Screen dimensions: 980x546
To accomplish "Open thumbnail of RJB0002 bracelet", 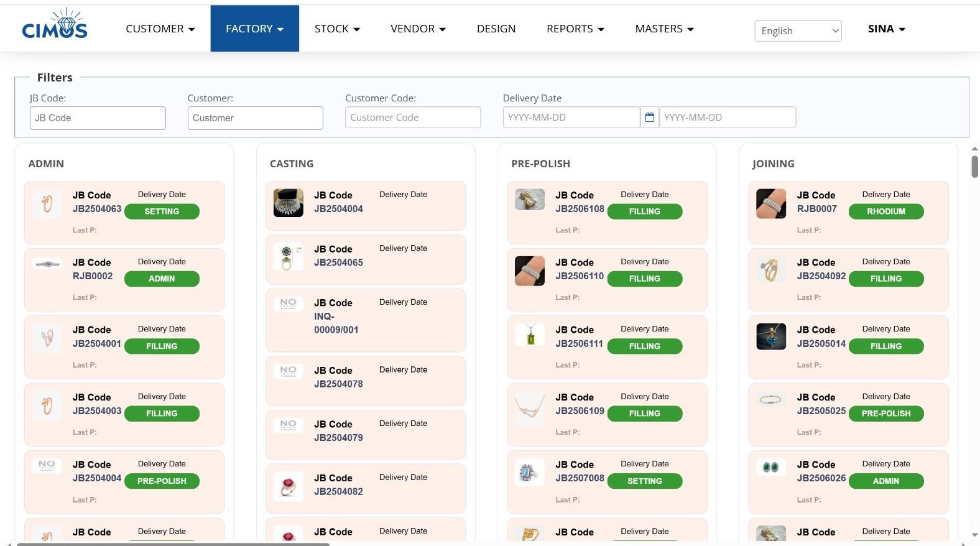I will [47, 264].
